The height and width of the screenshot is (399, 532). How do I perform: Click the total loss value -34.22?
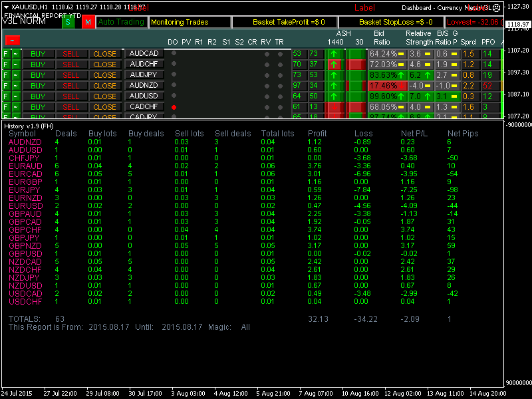pos(365,319)
